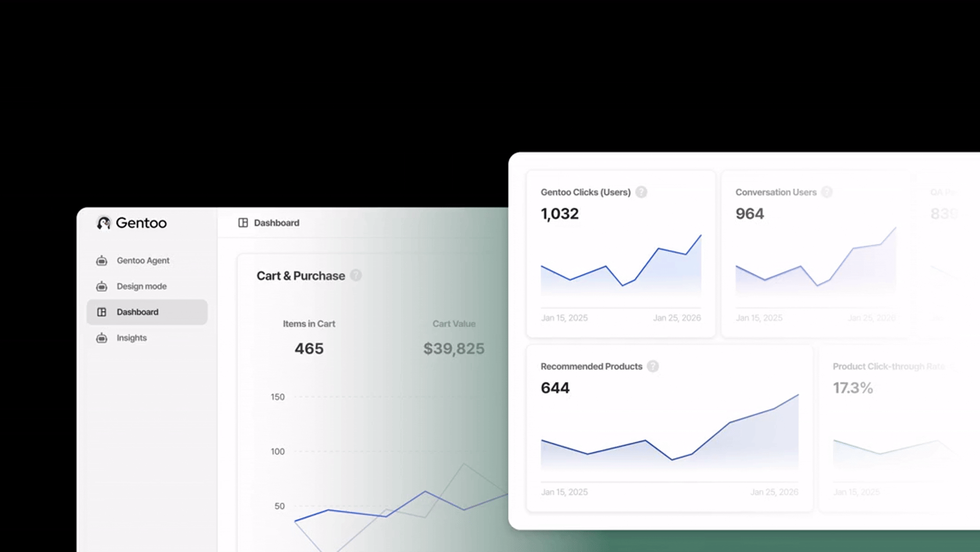
Task: Click the $39,825 cart value
Action: click(x=454, y=349)
